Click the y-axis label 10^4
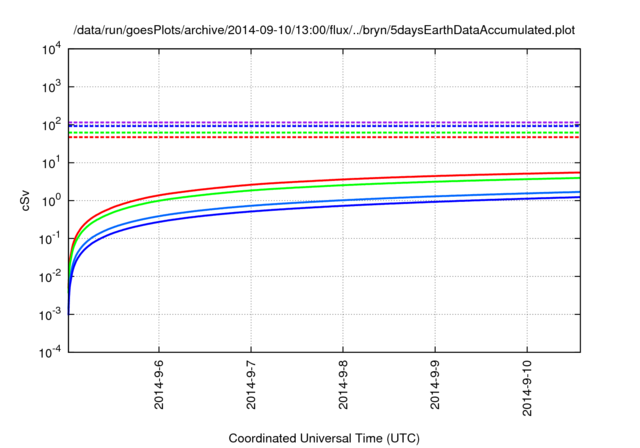The width and height of the screenshot is (640, 448). (52, 49)
